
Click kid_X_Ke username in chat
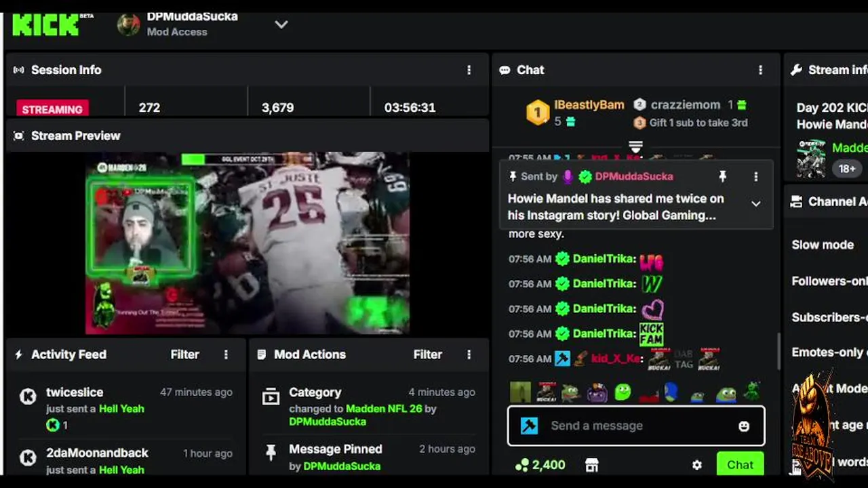pyautogui.click(x=615, y=359)
